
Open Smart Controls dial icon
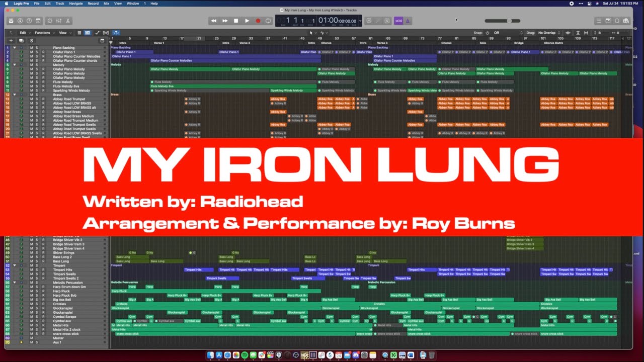(x=49, y=21)
